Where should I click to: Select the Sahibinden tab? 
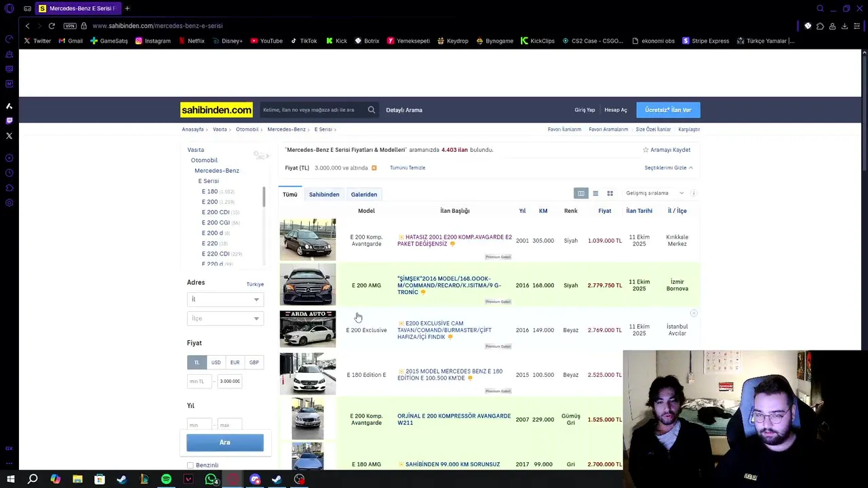point(324,195)
